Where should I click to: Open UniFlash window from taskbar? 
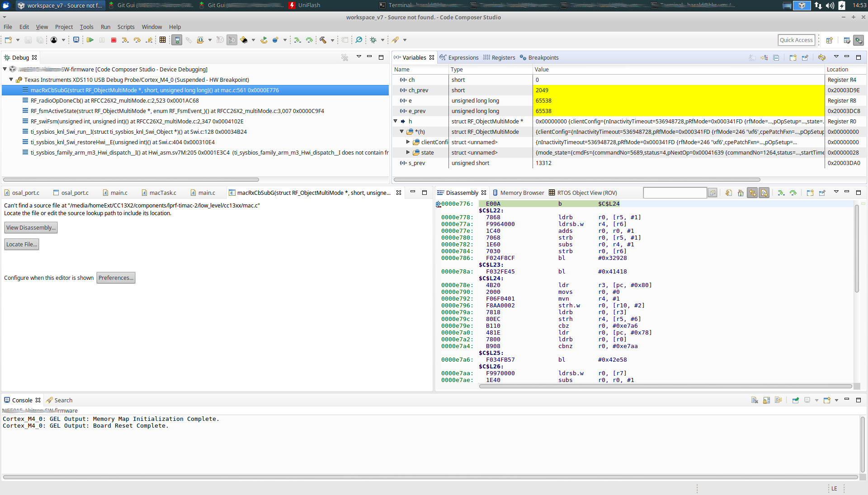[304, 5]
